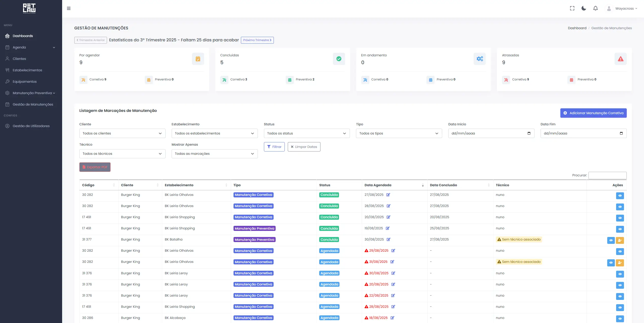Open the Todos os clientes dropdown
Viewport: 644px width, 323px height.
(x=122, y=133)
